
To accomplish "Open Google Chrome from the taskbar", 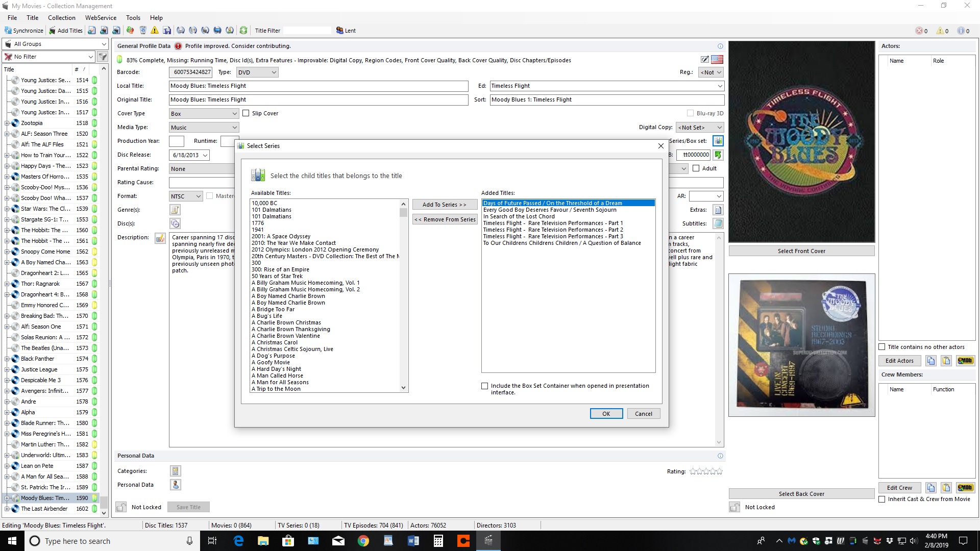I will click(363, 541).
